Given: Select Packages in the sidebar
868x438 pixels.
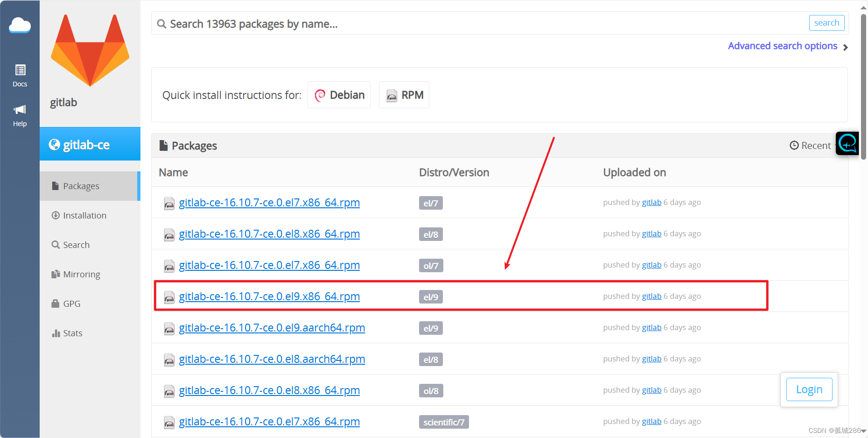Looking at the screenshot, I should pyautogui.click(x=90, y=186).
